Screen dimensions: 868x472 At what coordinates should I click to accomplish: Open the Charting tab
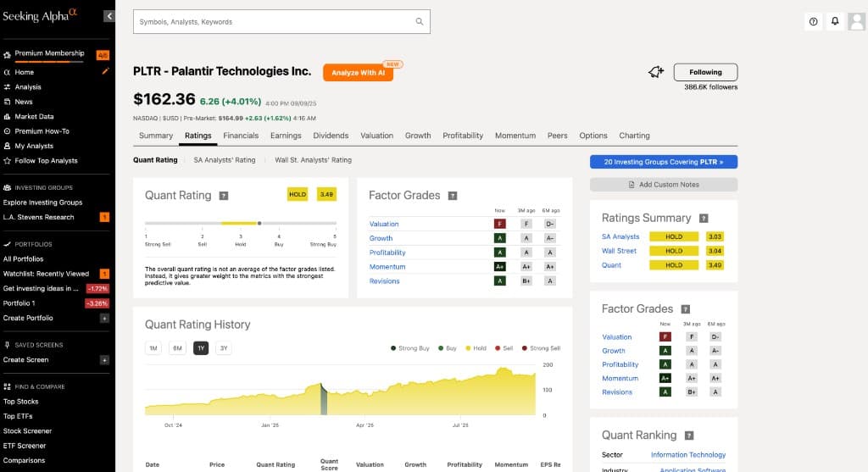(634, 136)
